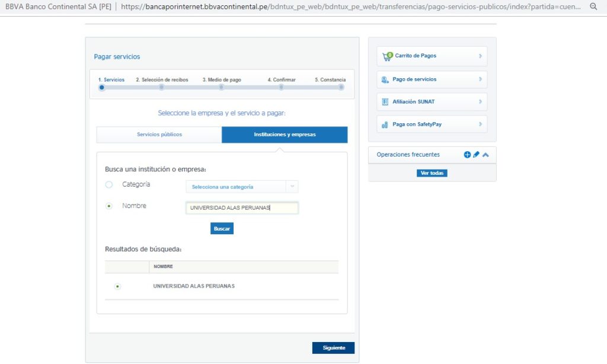Click the Paga con SafetyPay icon
This screenshot has height=364, width=607.
385,124
